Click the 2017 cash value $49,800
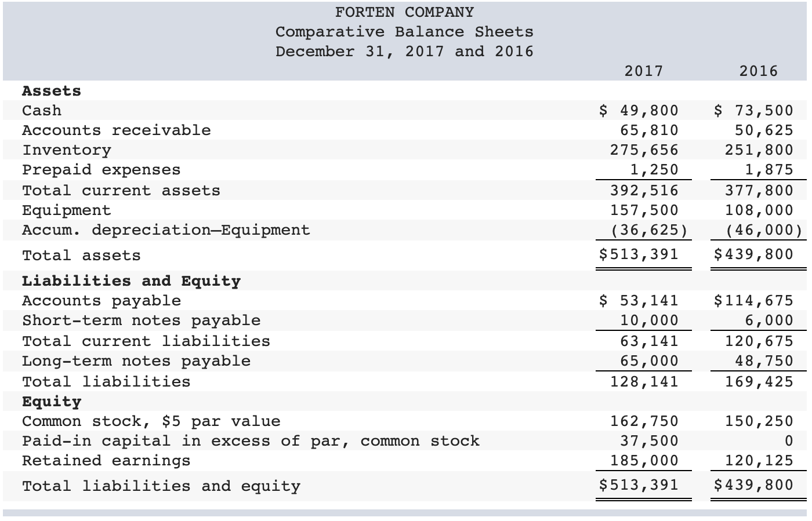The width and height of the screenshot is (812, 521). click(638, 110)
